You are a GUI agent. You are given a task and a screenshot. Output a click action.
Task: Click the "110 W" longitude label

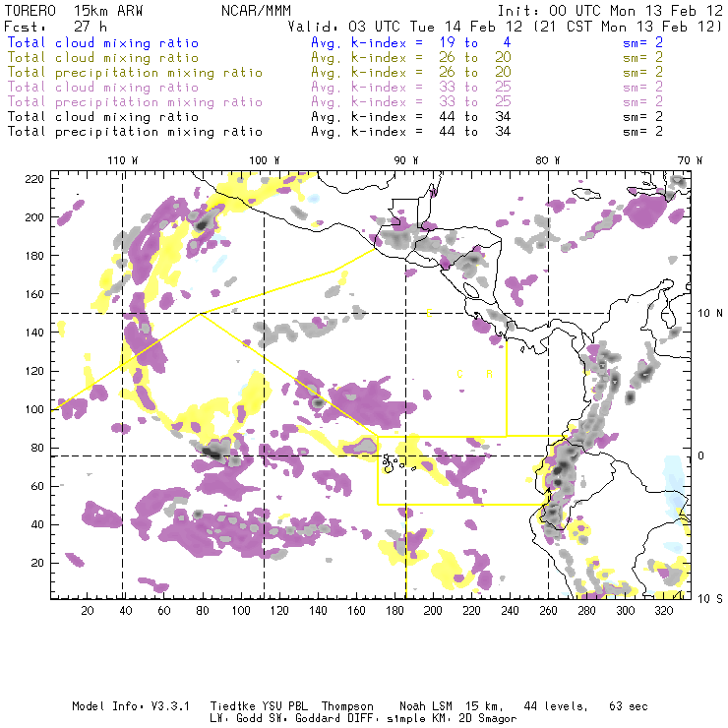123,160
